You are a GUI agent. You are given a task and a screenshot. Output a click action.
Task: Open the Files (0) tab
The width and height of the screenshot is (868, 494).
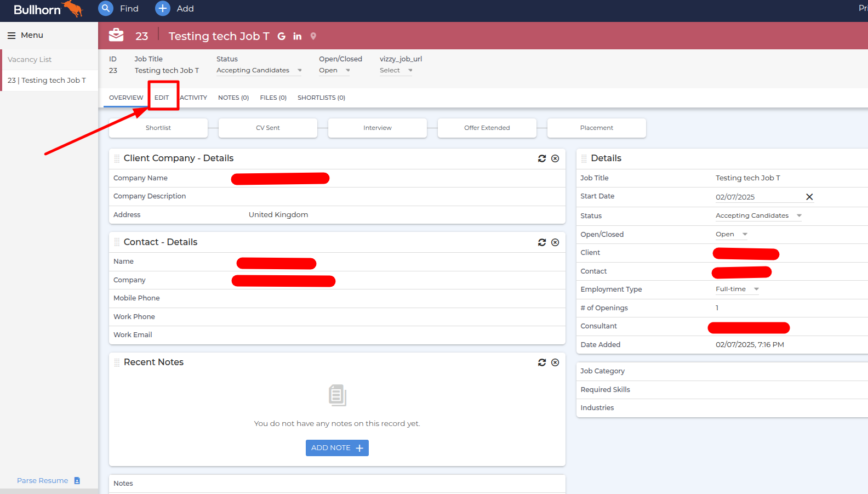click(x=273, y=98)
